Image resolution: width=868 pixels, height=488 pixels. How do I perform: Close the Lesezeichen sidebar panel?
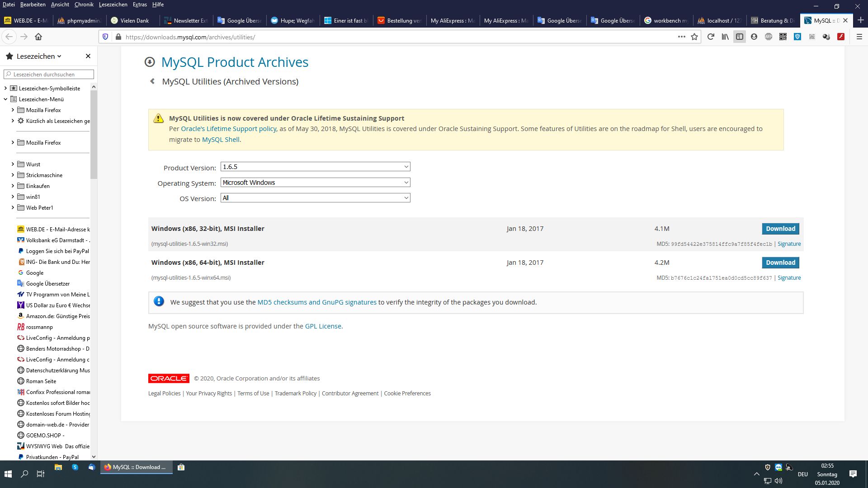click(x=88, y=56)
